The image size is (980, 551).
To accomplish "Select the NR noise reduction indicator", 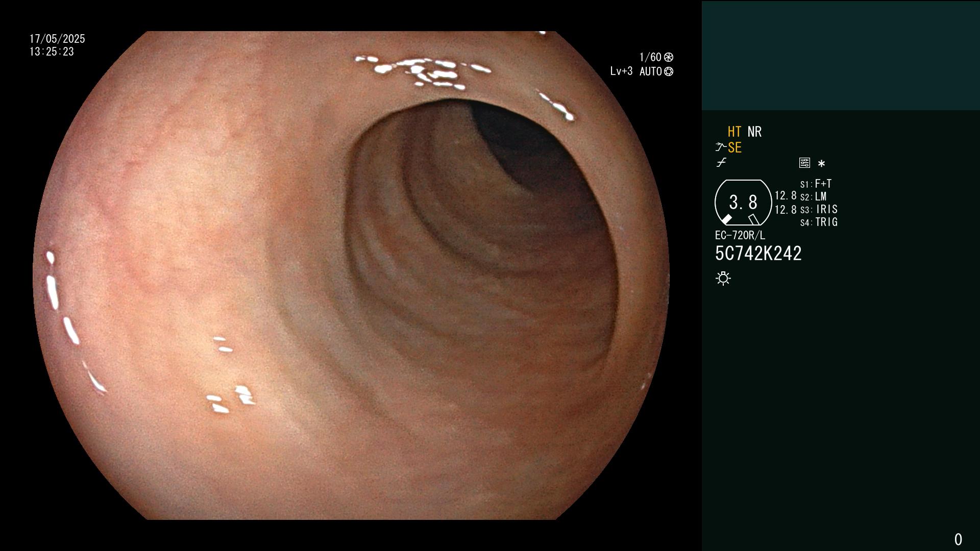I will pyautogui.click(x=754, y=132).
